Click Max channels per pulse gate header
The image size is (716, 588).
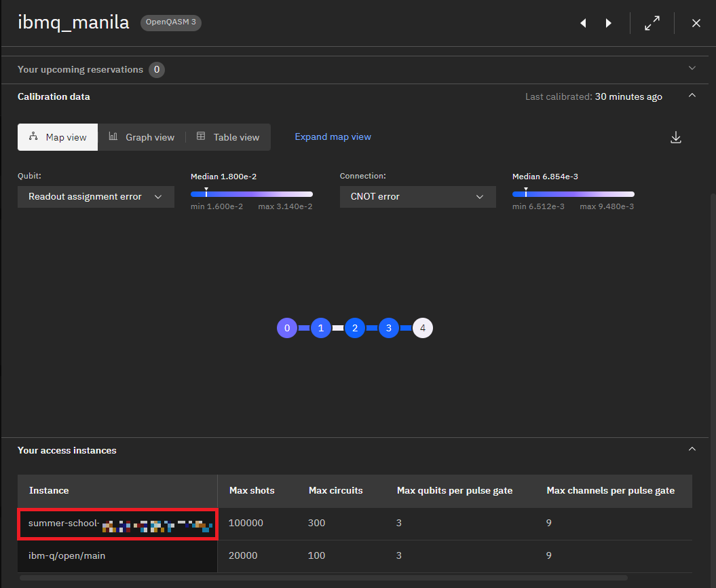tap(611, 490)
